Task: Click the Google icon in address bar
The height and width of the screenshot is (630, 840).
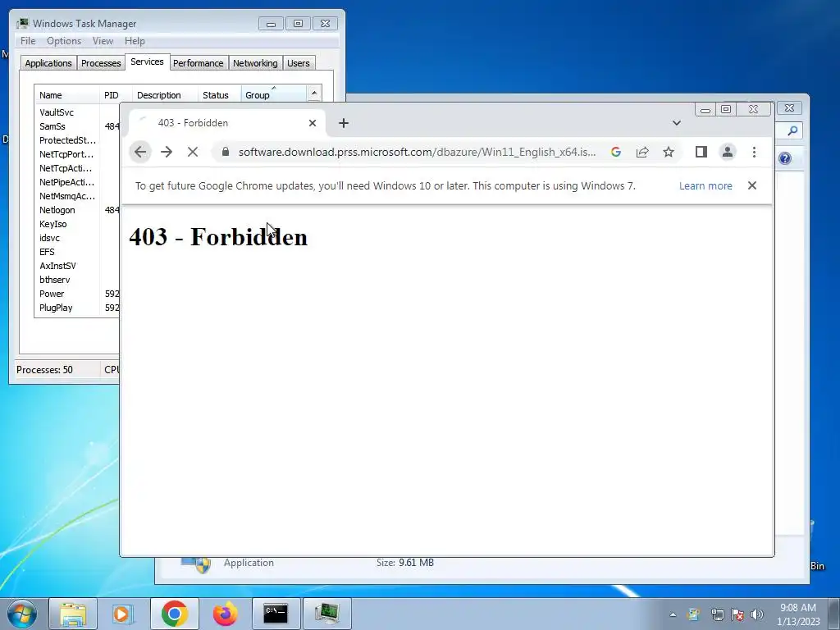Action: pos(616,152)
